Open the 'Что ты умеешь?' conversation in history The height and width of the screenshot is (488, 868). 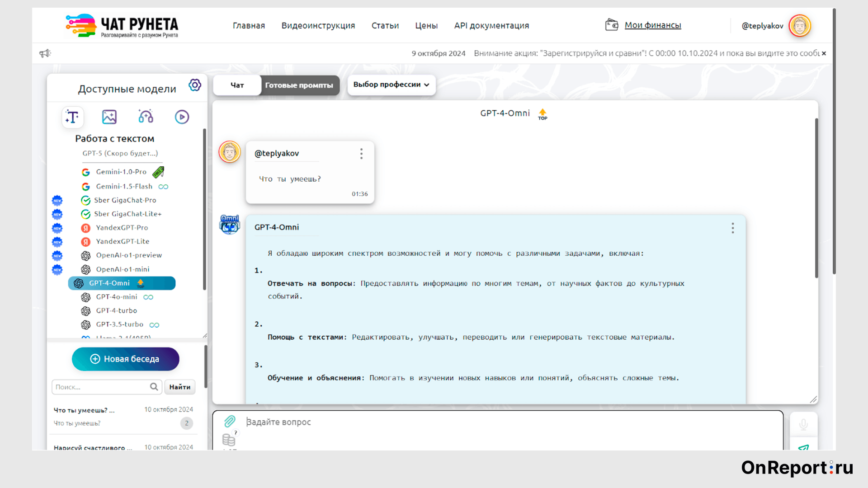[x=123, y=416]
